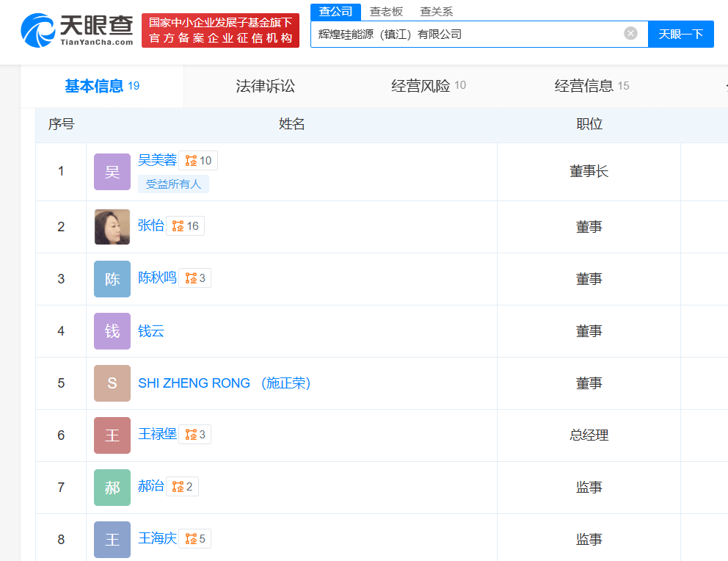728x561 pixels.
Task: Click the 序号 column header
Action: pyautogui.click(x=62, y=124)
